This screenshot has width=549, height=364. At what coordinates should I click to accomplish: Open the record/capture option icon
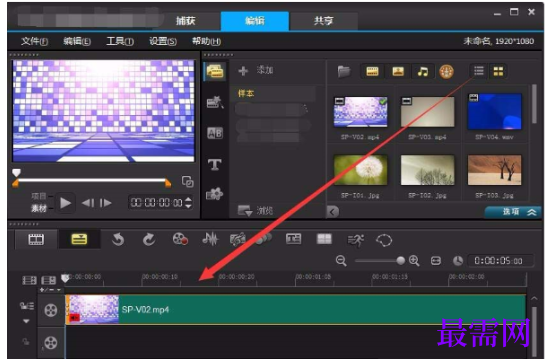point(180,239)
